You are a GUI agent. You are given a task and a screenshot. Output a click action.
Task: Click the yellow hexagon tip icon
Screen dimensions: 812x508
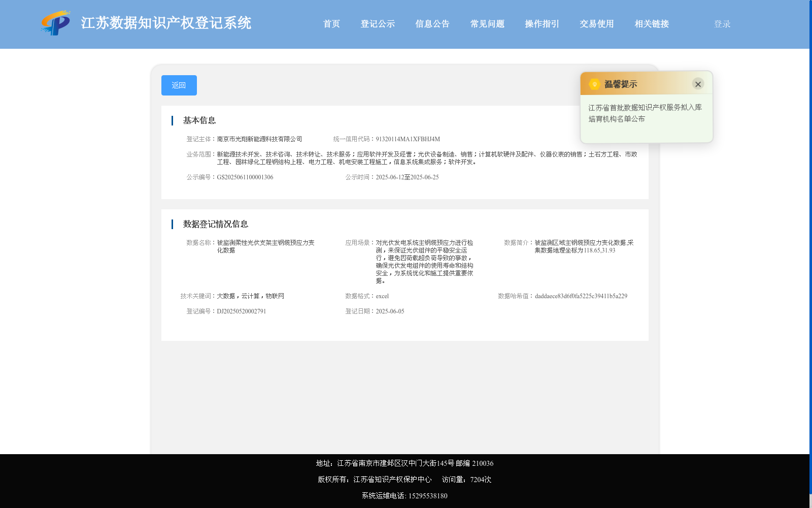(594, 84)
